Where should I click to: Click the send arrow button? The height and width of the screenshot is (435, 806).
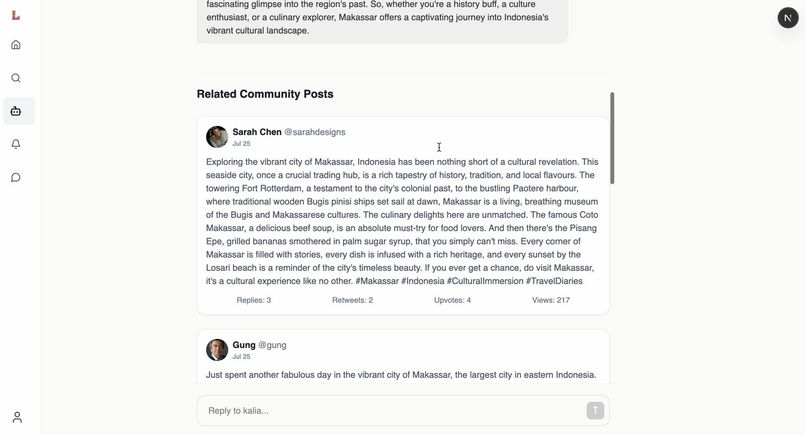595,410
